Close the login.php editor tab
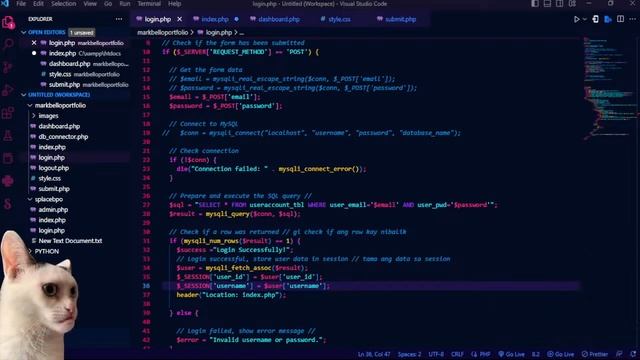640x360 pixels. (180, 19)
